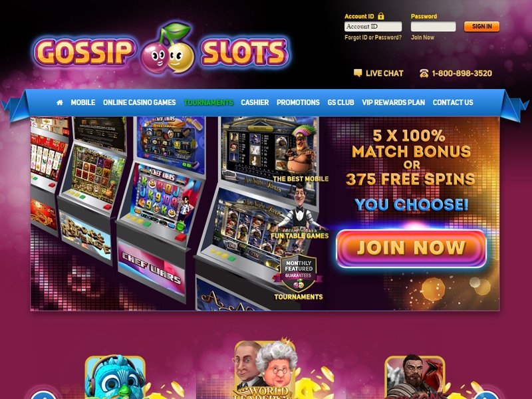Click the telephone icon beside phone number
Viewport: 532px width, 399px height.
(x=424, y=73)
